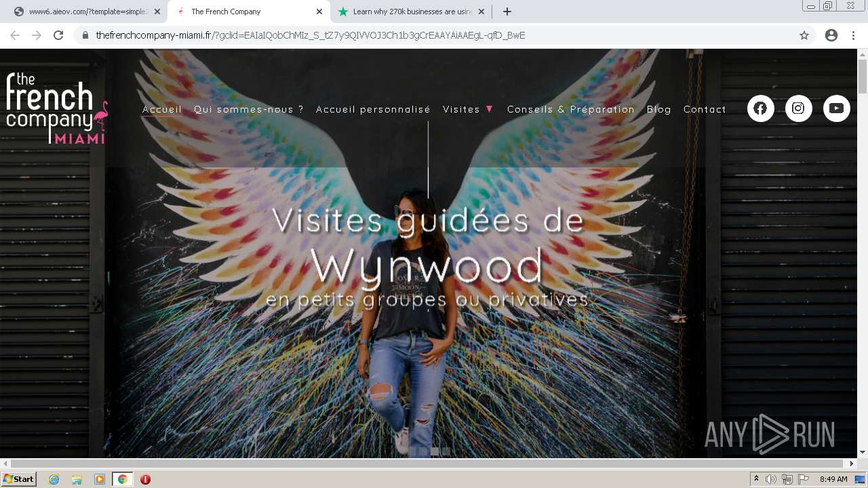Close the www6.aieov.com tab
This screenshot has width=868, height=488.
click(x=157, y=12)
